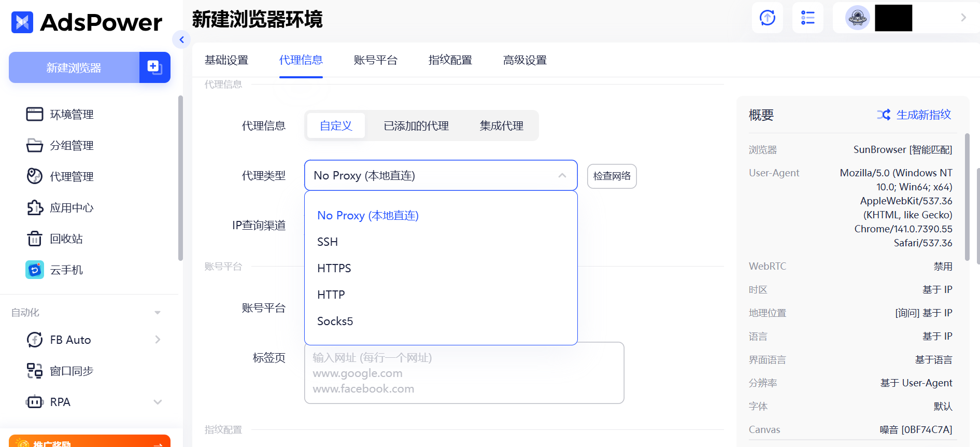Choose 已添加的代理 proxy mode
980x447 pixels.
coord(416,125)
